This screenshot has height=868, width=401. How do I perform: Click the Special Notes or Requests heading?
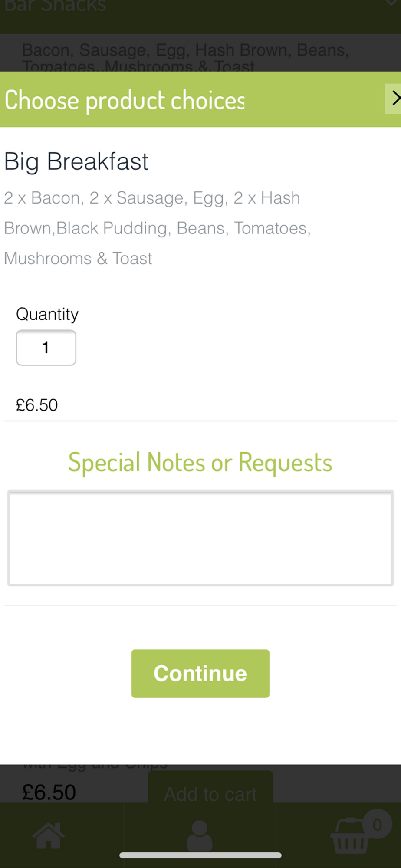(200, 462)
